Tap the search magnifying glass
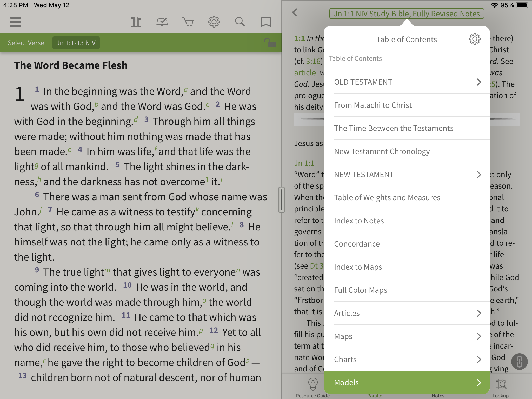This screenshot has width=532, height=399. tap(240, 22)
